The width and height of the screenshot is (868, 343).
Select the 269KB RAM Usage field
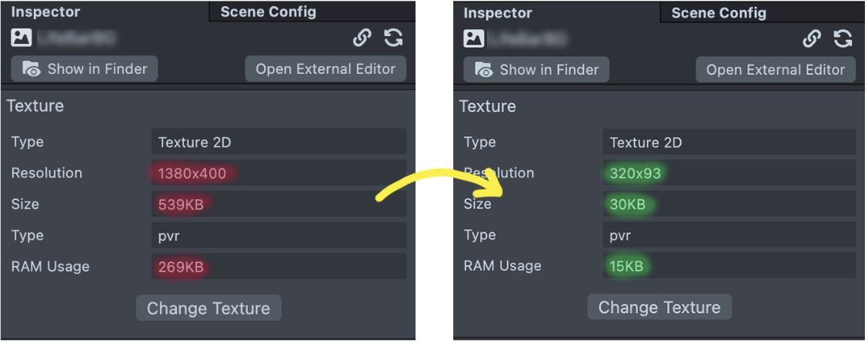point(279,267)
